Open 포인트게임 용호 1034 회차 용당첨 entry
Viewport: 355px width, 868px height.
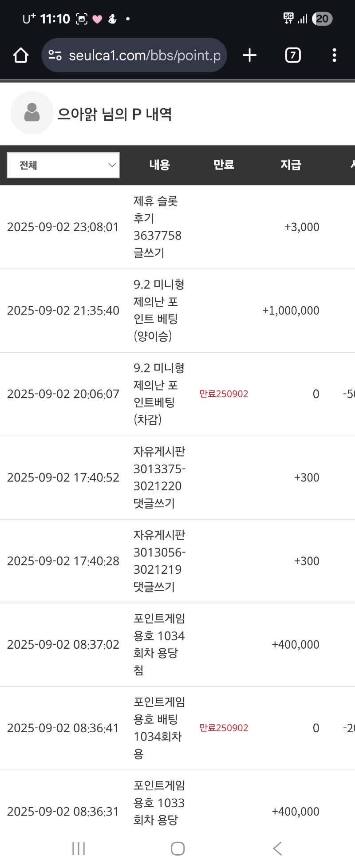[159, 644]
